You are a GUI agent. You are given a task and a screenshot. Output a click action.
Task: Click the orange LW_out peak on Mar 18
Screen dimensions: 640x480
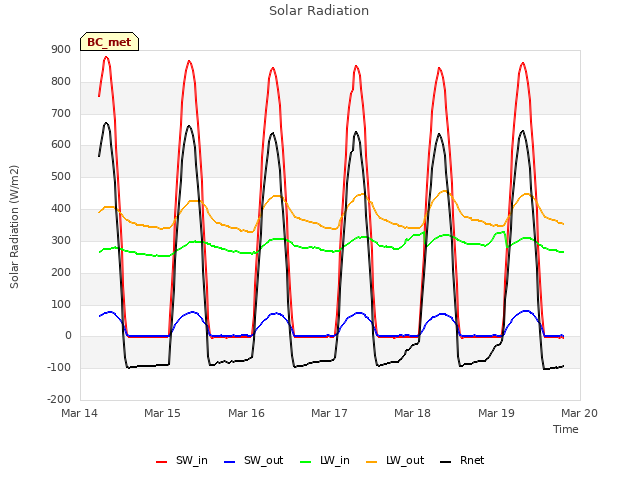point(444,191)
